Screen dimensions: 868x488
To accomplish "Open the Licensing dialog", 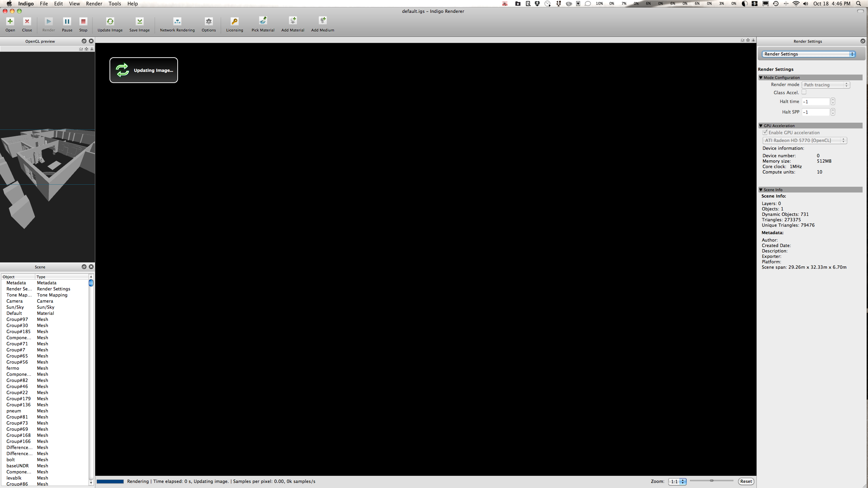I will click(234, 22).
